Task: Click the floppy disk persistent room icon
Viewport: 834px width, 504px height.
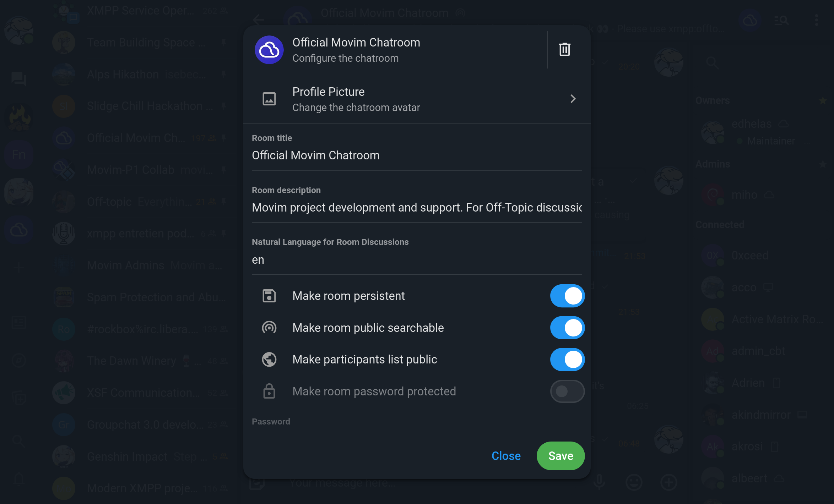Action: [269, 296]
